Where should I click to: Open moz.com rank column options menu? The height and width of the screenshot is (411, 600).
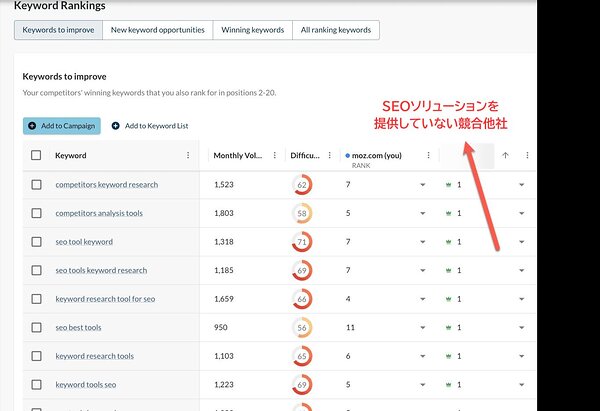pyautogui.click(x=429, y=155)
